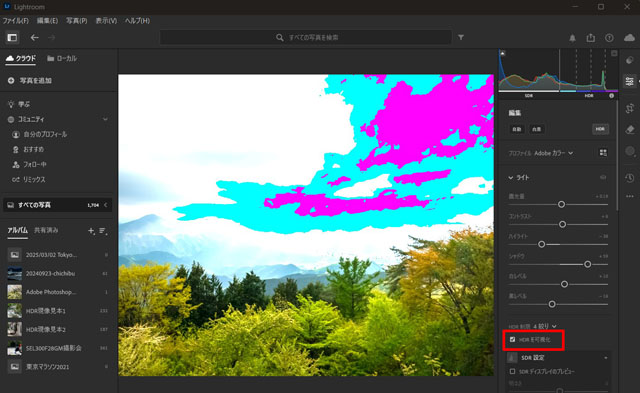This screenshot has height=393, width=640.
Task: Switch to the ローカル tab
Action: (62, 58)
